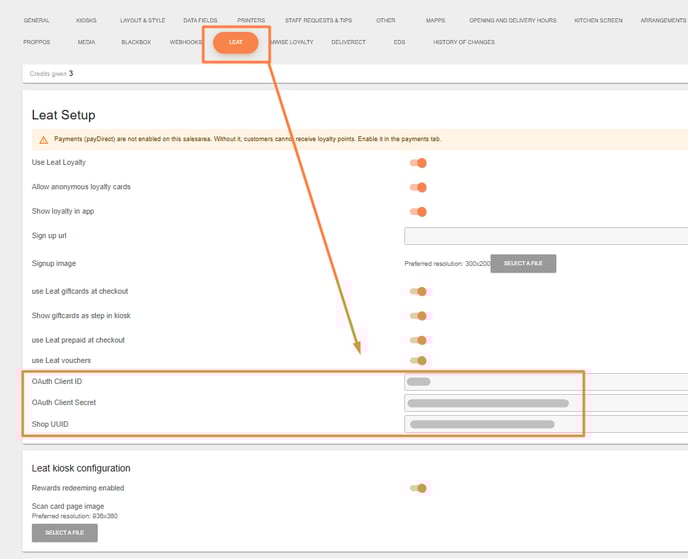Toggle use Leat vouchers switch
The height and width of the screenshot is (559, 688).
(x=418, y=361)
